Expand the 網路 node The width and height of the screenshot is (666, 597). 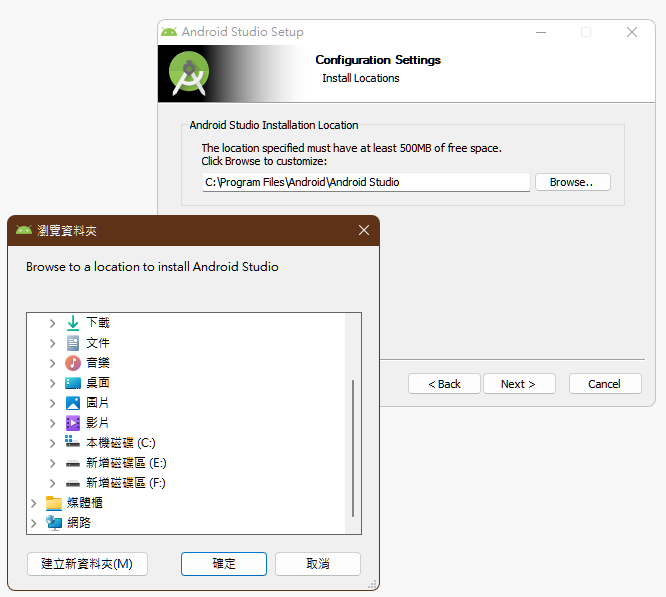pyautogui.click(x=34, y=523)
